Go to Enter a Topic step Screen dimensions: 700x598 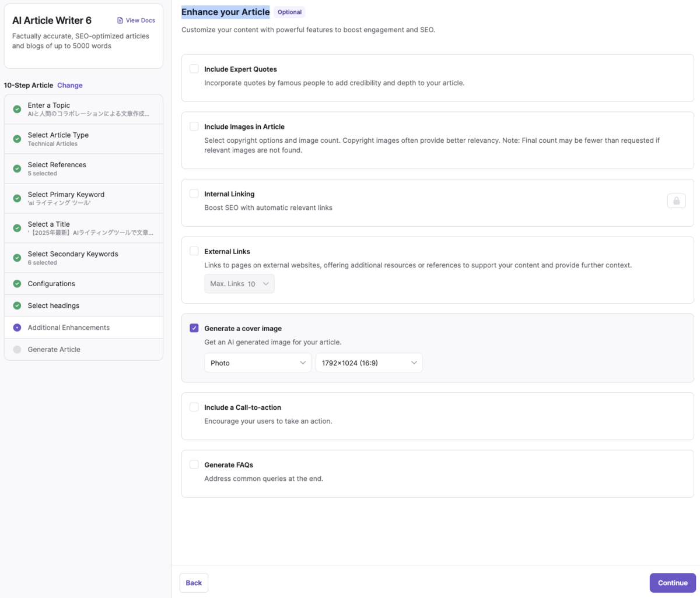[x=83, y=109]
